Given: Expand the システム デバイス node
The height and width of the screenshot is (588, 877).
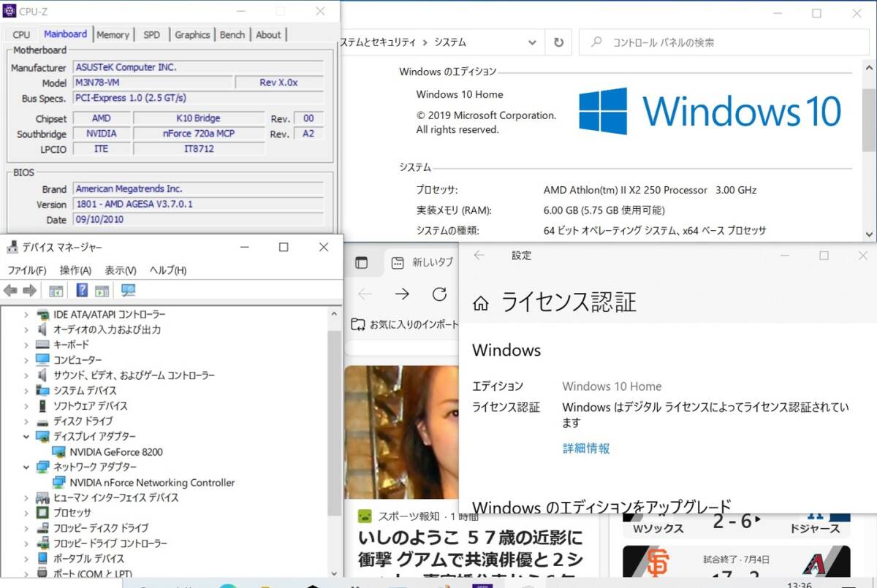Looking at the screenshot, I should coord(26,391).
